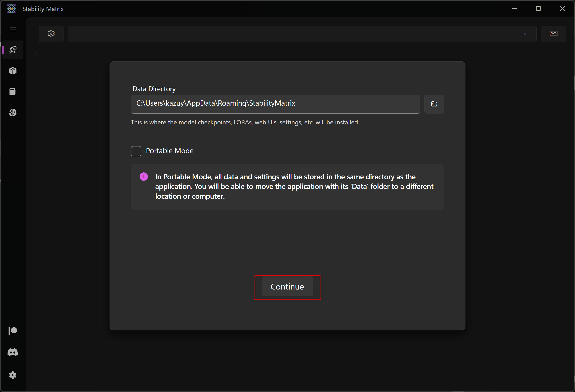575x392 pixels.
Task: Enable the Portable Mode checkbox
Action: pyautogui.click(x=136, y=151)
